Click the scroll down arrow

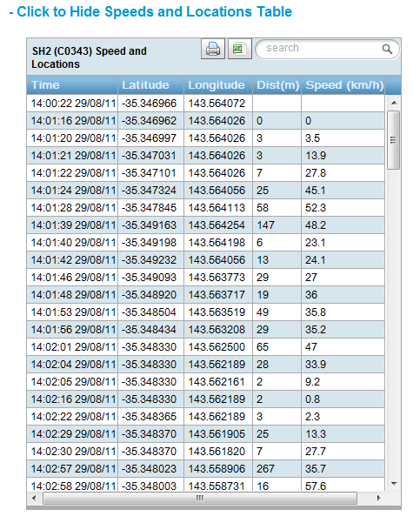pos(394,484)
